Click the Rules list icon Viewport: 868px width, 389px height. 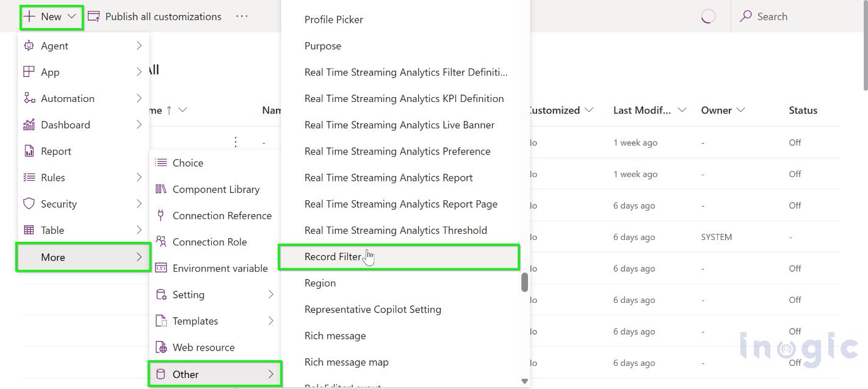pyautogui.click(x=29, y=177)
